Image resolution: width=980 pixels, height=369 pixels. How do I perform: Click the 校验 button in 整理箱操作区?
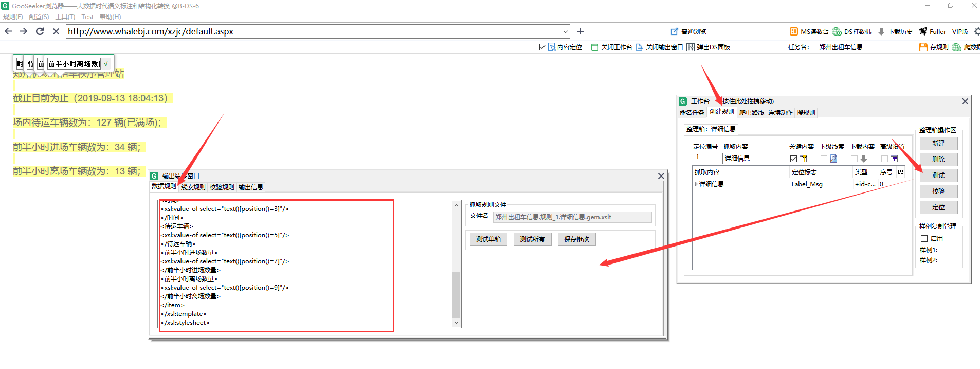(x=938, y=191)
